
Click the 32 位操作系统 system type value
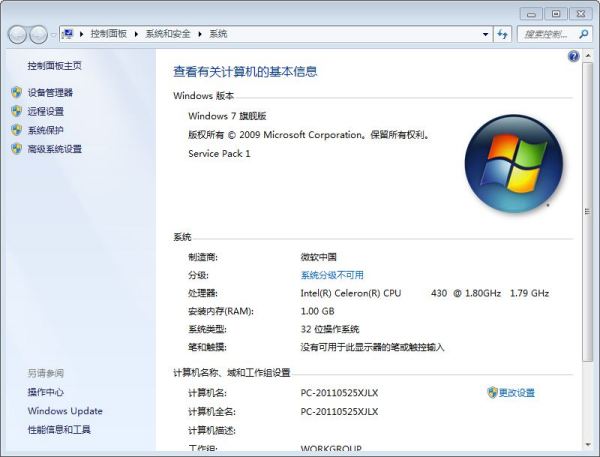(330, 329)
